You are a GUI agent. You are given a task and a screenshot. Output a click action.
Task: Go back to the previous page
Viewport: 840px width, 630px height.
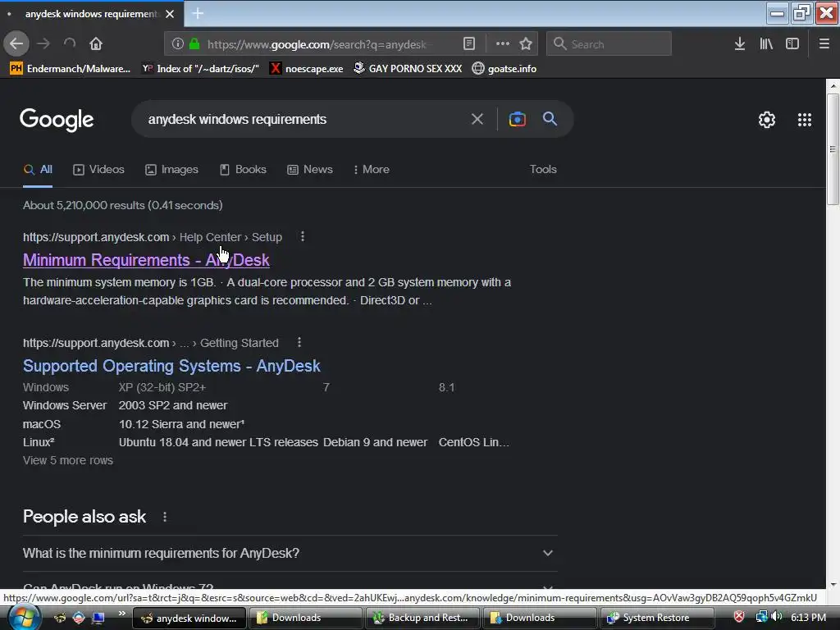[16, 43]
